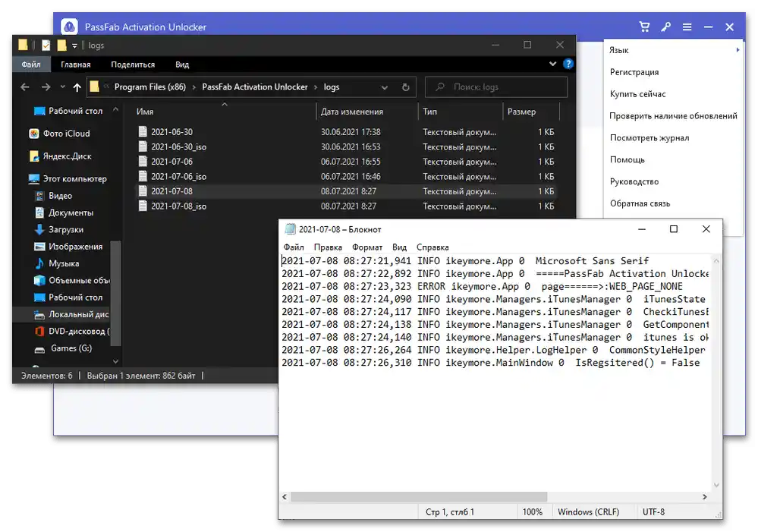The image size is (758, 532).
Task: Open the Файл tab in Explorer
Action: [31, 65]
